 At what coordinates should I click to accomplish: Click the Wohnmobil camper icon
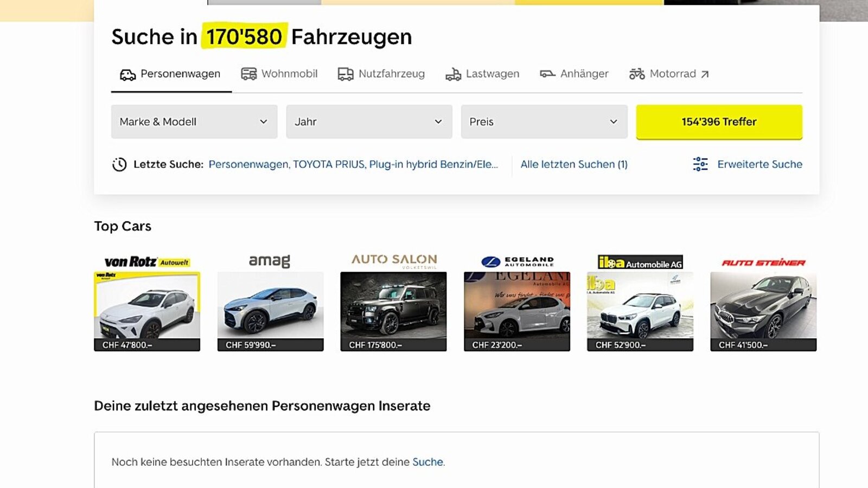pyautogui.click(x=248, y=74)
